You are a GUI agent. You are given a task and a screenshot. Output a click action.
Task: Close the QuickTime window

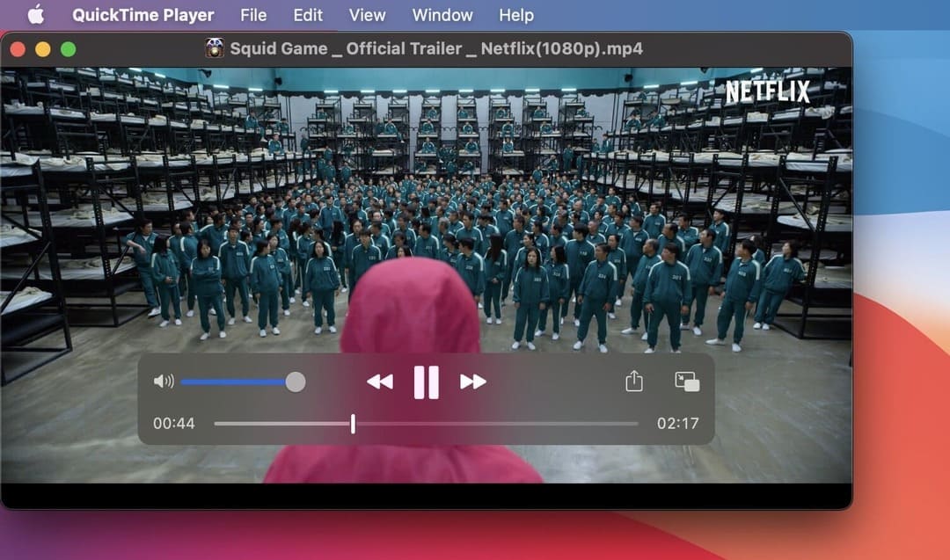click(18, 49)
